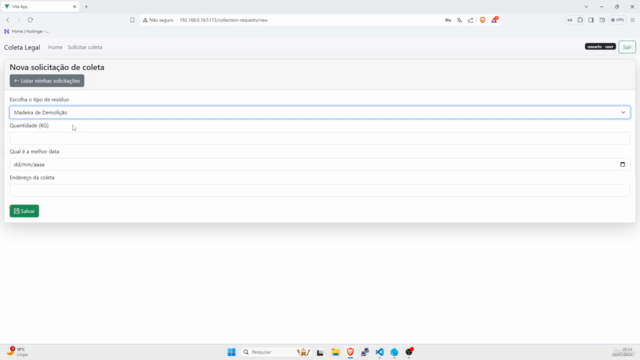This screenshot has width=640, height=360.
Task: Open the Home navigation item
Action: point(55,47)
